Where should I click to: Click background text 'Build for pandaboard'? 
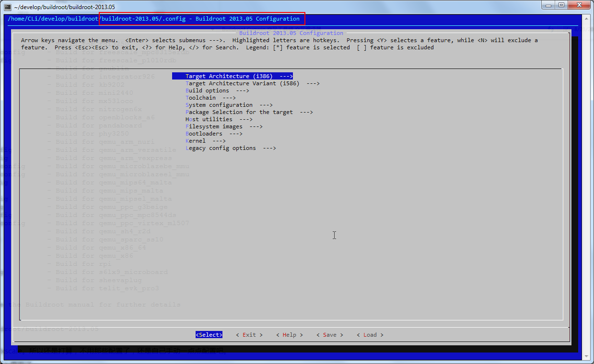(99, 125)
